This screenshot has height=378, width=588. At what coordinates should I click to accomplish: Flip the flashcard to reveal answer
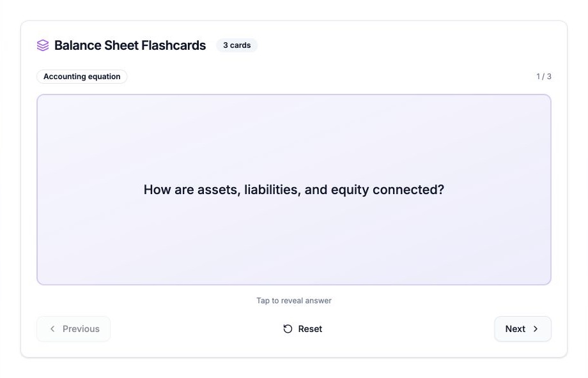(x=294, y=190)
